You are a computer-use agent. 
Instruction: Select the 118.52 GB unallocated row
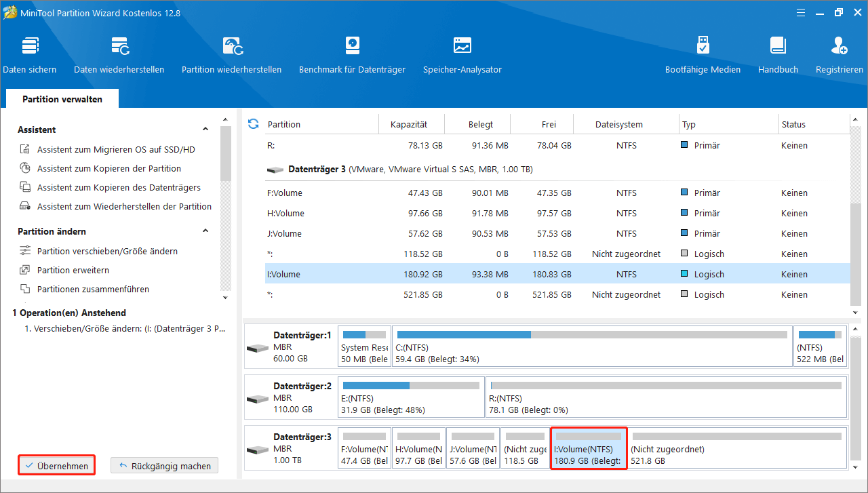(556, 254)
